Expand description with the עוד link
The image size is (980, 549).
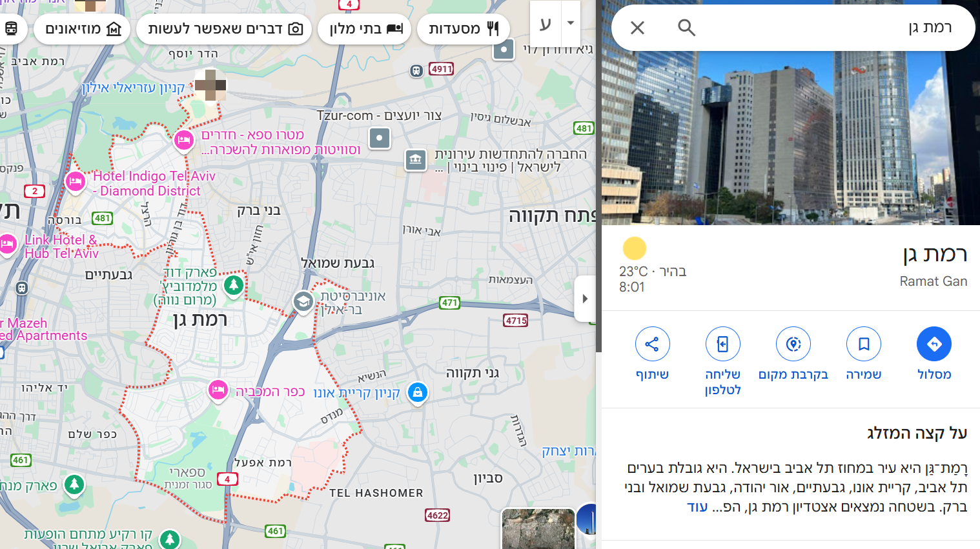click(x=697, y=507)
